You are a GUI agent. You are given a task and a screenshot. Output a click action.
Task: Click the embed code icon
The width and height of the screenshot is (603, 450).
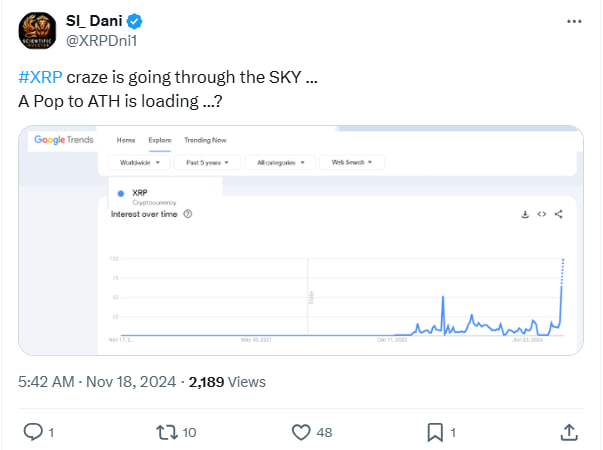pyautogui.click(x=542, y=214)
